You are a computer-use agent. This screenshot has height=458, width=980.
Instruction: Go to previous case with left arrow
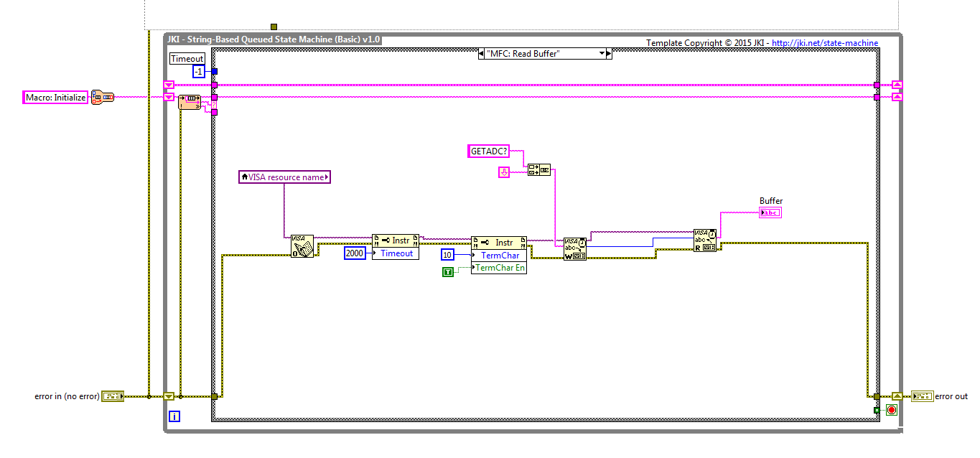click(482, 54)
